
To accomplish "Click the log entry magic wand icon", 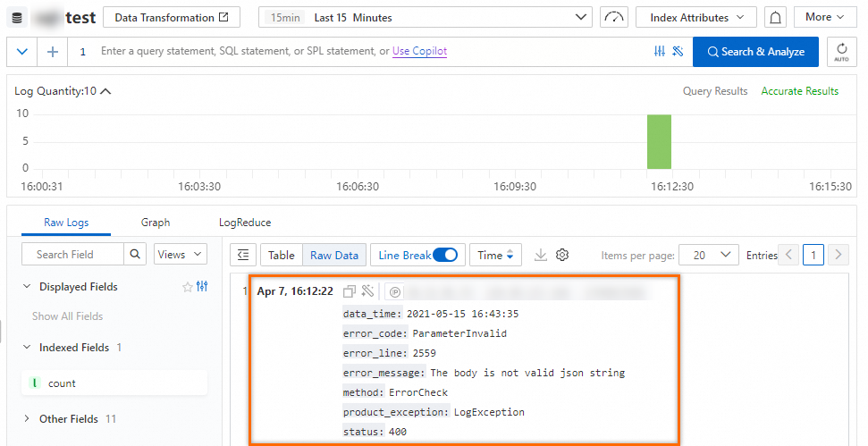I will click(x=367, y=291).
